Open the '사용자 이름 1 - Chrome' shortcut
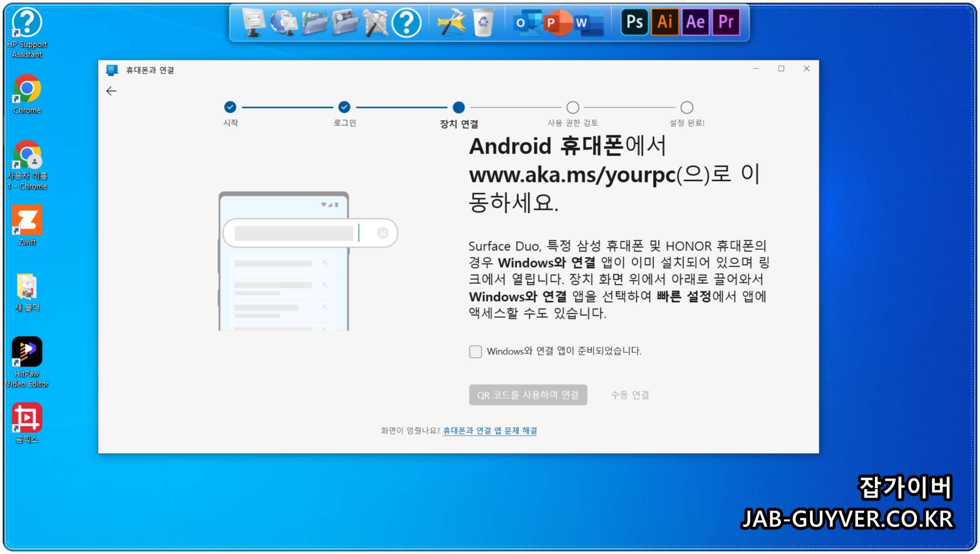980x554 pixels. coord(27,165)
